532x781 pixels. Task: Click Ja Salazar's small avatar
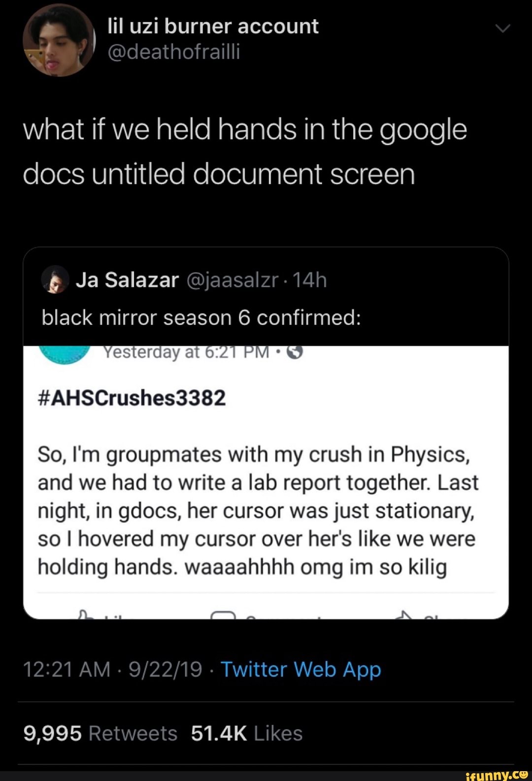(x=55, y=280)
